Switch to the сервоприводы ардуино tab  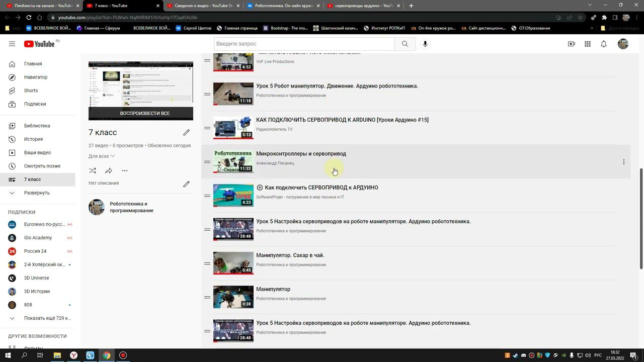coord(362,6)
